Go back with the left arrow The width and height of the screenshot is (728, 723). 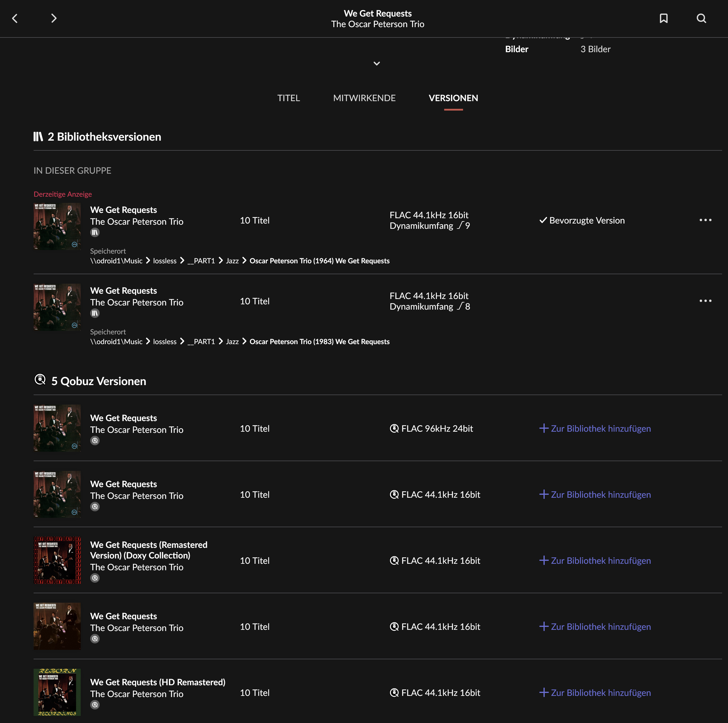(x=15, y=18)
